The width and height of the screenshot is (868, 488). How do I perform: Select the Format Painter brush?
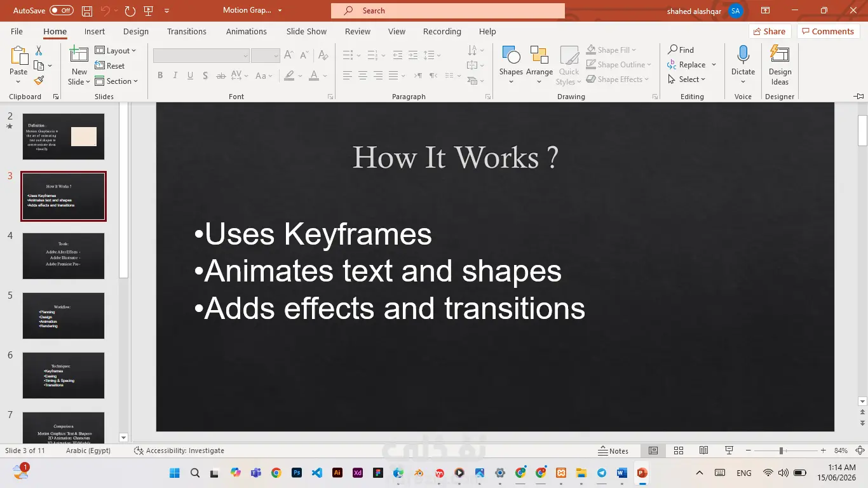[39, 81]
